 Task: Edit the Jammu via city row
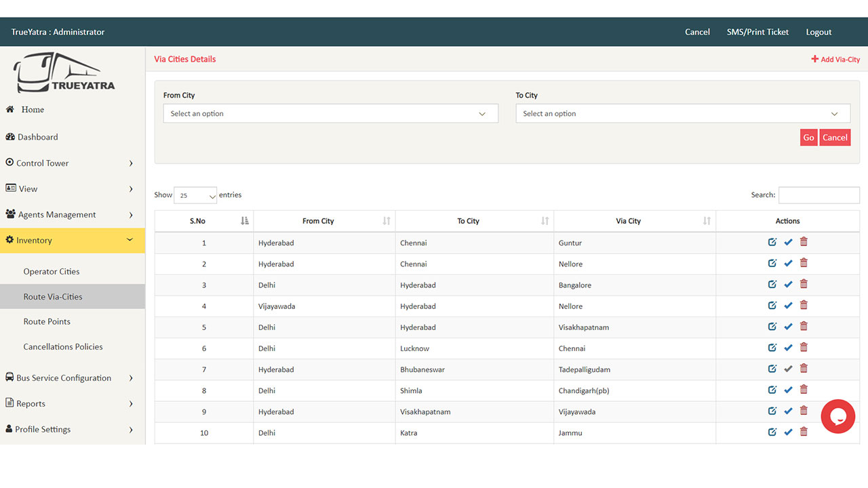point(772,432)
